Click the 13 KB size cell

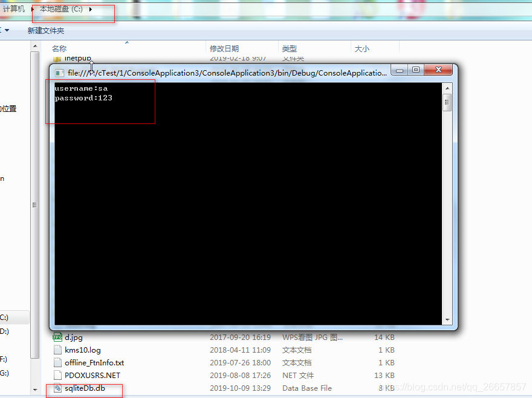pos(384,376)
